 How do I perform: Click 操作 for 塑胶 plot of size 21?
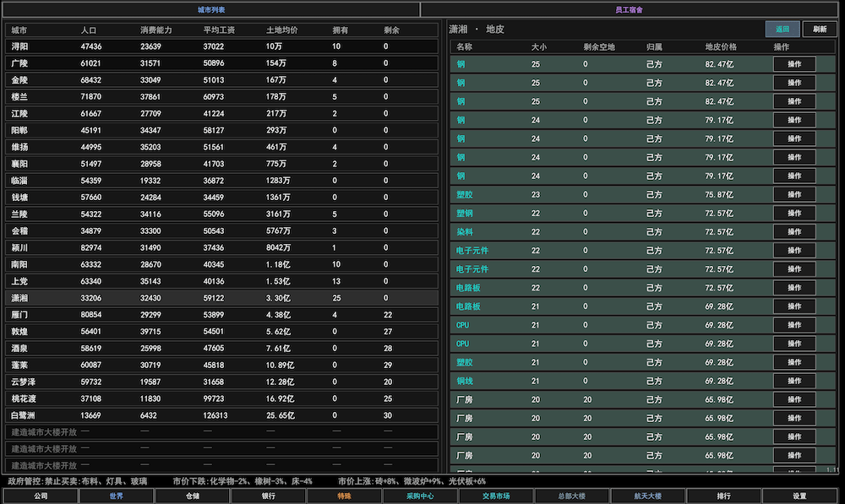tap(794, 362)
